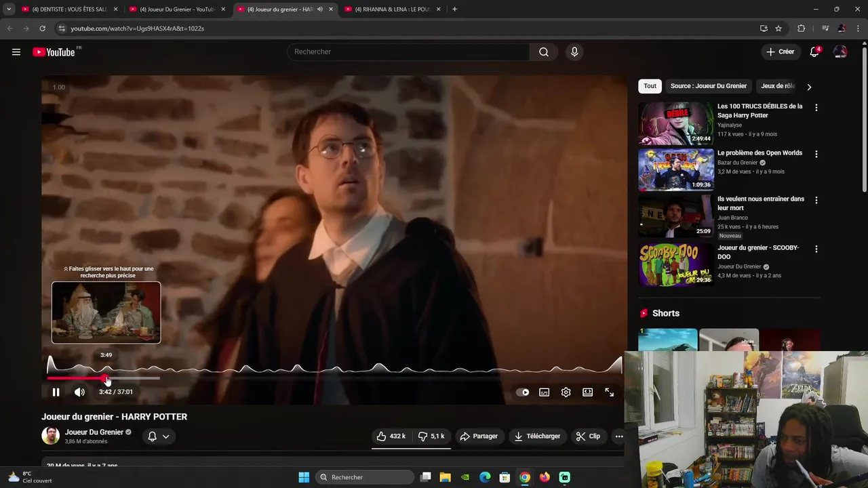This screenshot has height=488, width=868.
Task: Select the Source : Joueur Du Grenier chip
Action: coord(709,86)
